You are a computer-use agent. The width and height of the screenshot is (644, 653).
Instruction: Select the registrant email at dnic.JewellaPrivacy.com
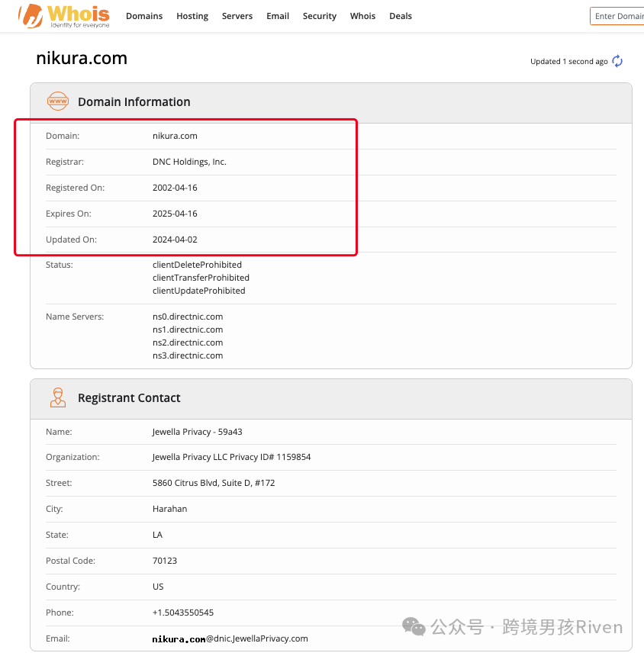[x=230, y=639]
